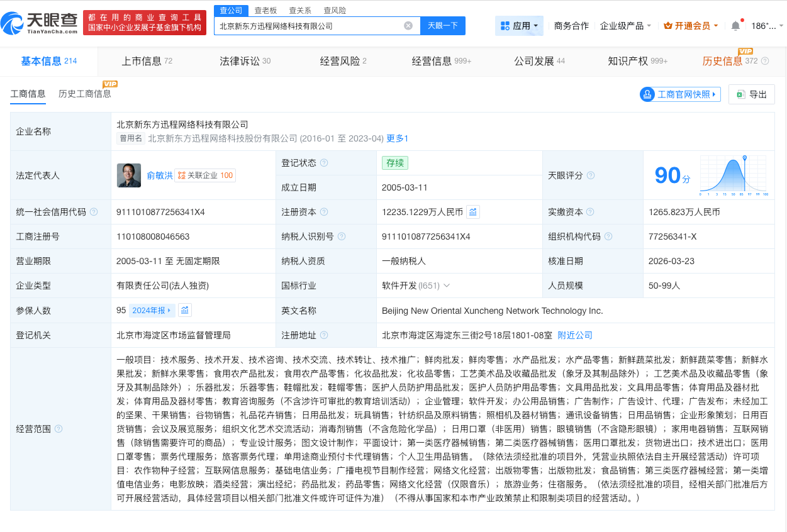Viewport: 787px width, 532px height.
Task: Select the approval date 2026-03-23
Action: [x=671, y=261]
